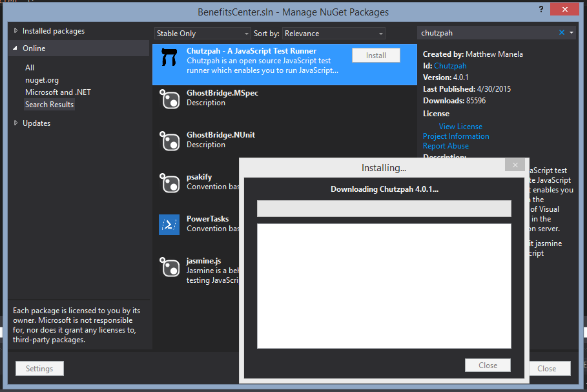Click the chutzpah search input field
The height and width of the screenshot is (392, 587).
point(488,33)
